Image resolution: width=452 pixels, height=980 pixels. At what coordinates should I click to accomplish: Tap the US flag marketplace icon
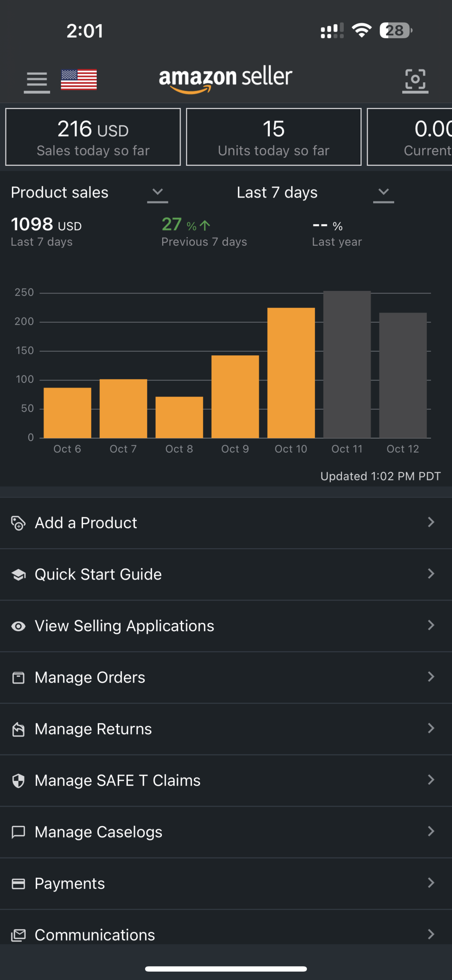(x=79, y=80)
